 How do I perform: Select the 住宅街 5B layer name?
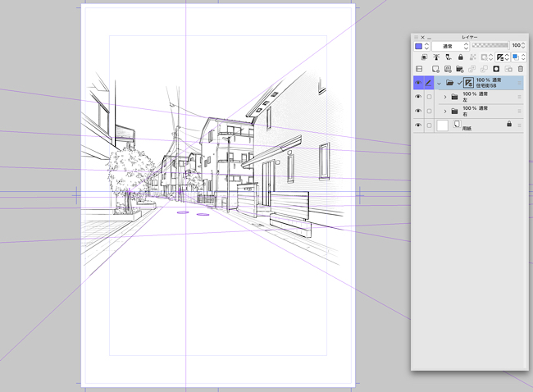coord(486,85)
